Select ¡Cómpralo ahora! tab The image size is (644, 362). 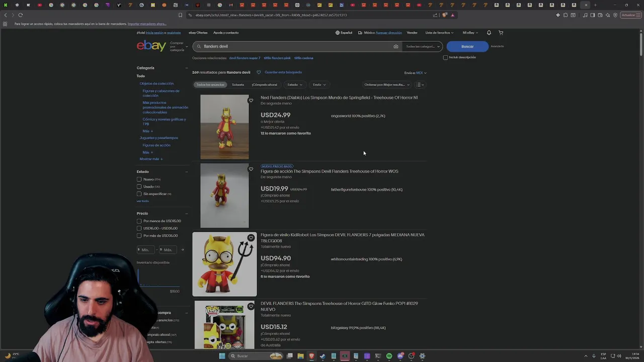265,84
